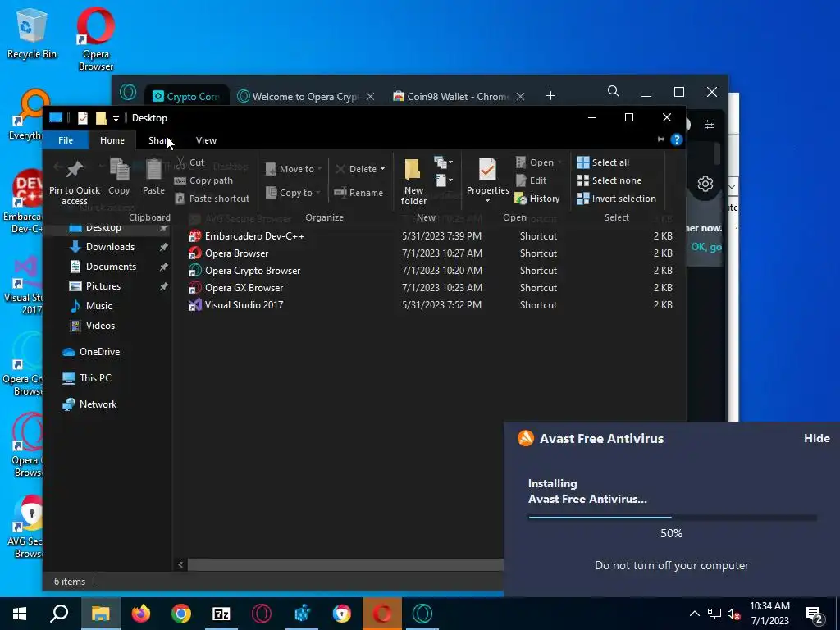
Task: Open file History in ribbon
Action: 537,199
